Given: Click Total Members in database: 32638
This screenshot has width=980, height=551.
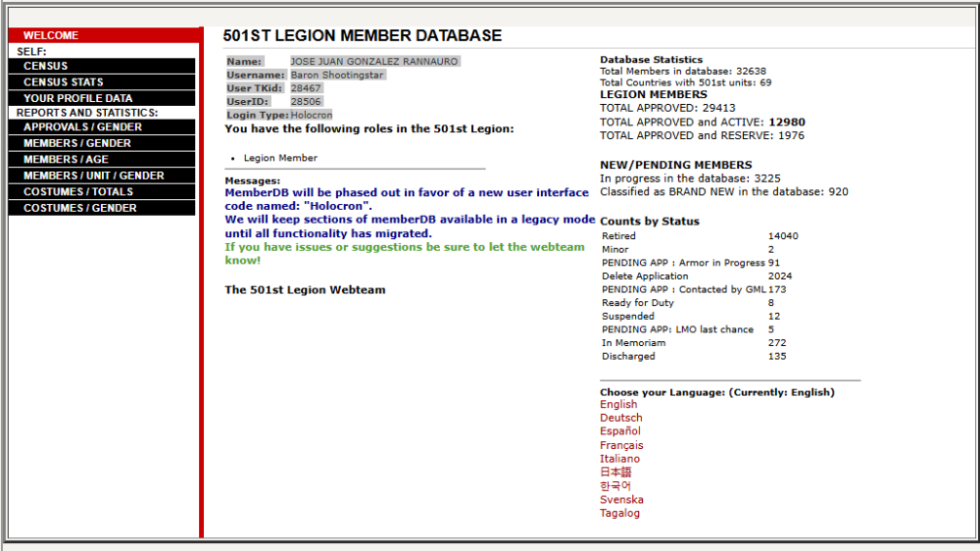Looking at the screenshot, I should [x=682, y=72].
